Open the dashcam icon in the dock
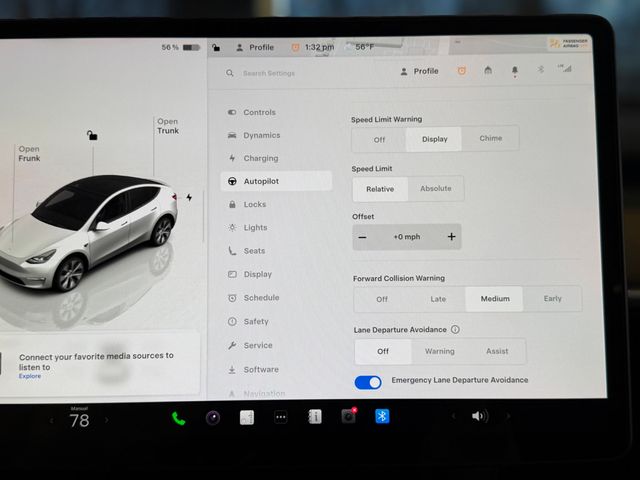This screenshot has height=480, width=640. coord(349,416)
